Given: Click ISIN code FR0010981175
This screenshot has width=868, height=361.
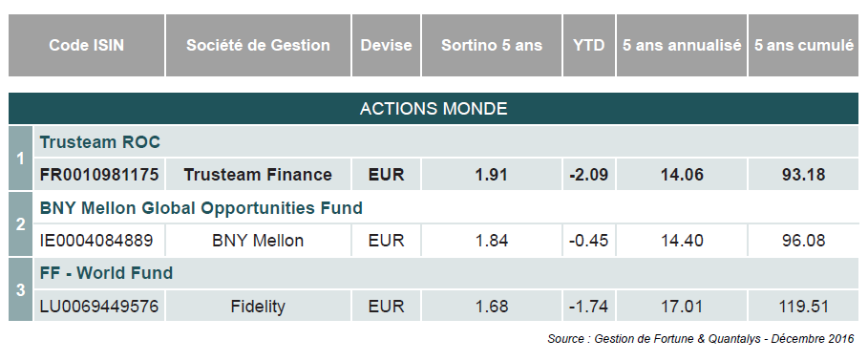Looking at the screenshot, I should (x=99, y=175).
